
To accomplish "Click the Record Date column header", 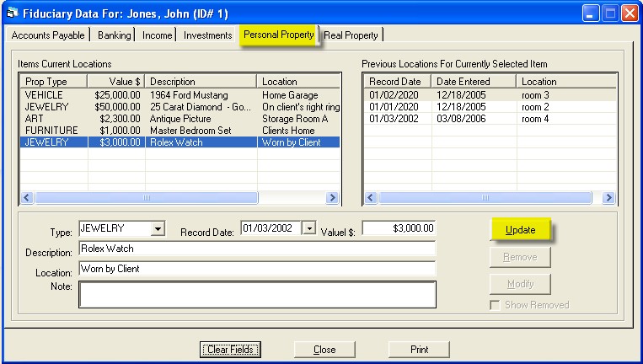I will (397, 81).
